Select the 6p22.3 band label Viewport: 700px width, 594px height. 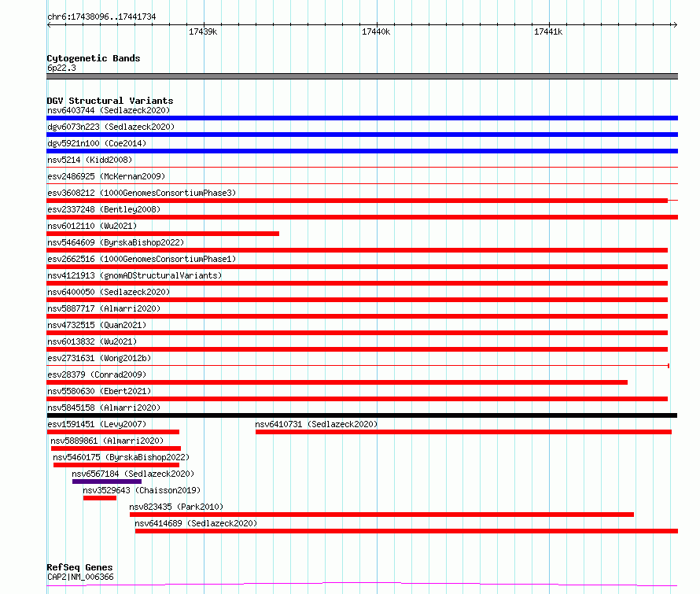pyautogui.click(x=61, y=68)
